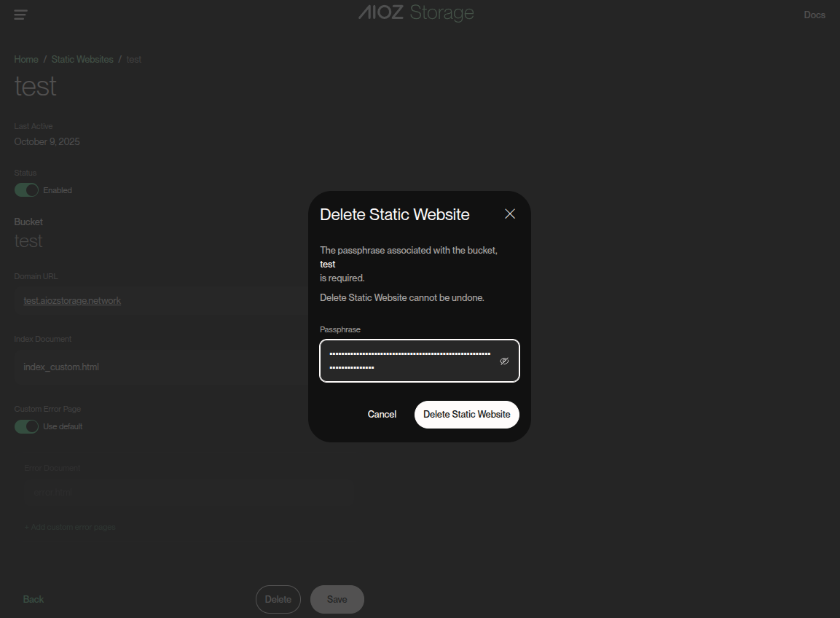Go to Home via breadcrumb
The image size is (840, 618).
tap(26, 59)
